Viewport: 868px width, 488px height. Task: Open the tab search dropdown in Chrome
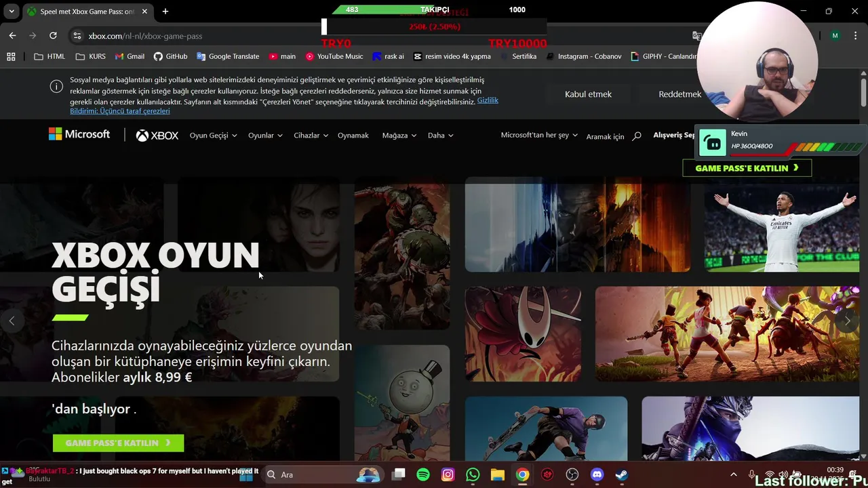[11, 12]
